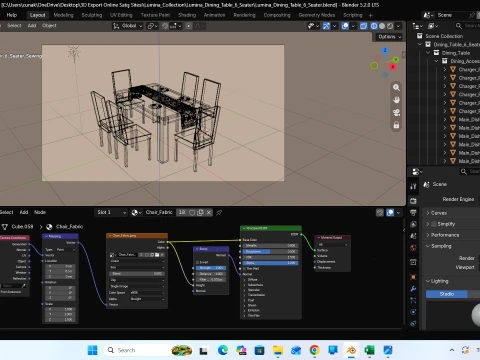Screen dimensions: 480x360
Task: Open the viewport shading options dropdown
Action: click(398, 26)
